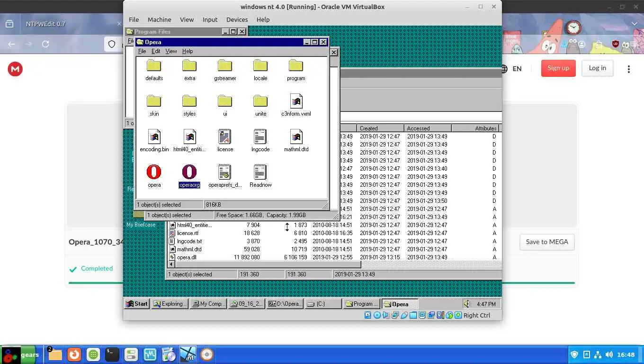This screenshot has width=644, height=364.
Task: Select the lngcode text file icon
Action: point(260,136)
